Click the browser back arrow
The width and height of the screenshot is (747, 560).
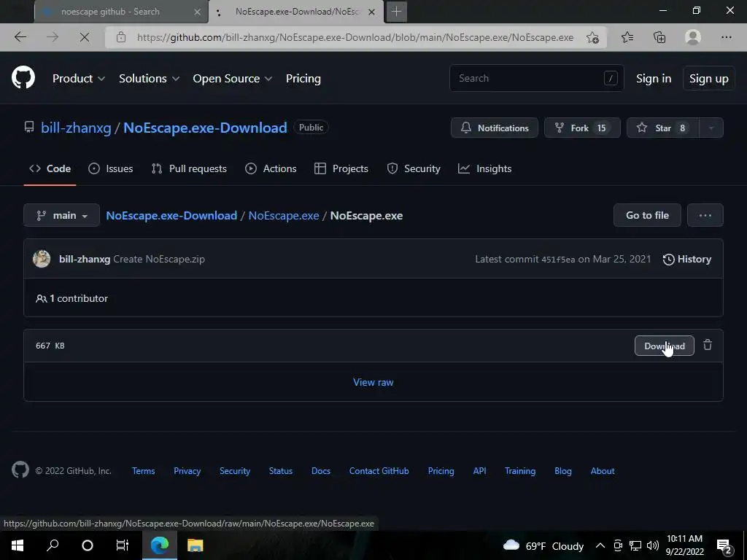tap(20, 37)
